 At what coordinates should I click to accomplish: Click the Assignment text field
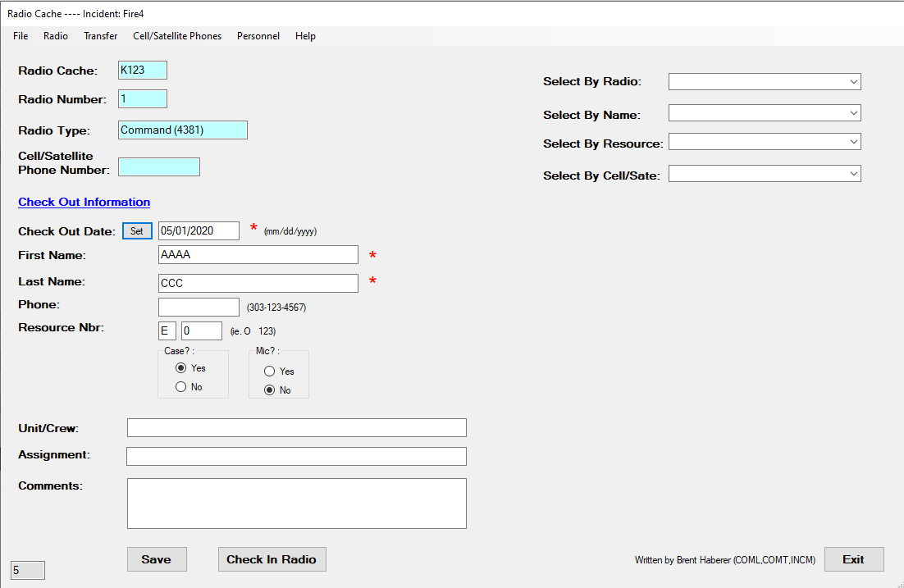point(296,456)
